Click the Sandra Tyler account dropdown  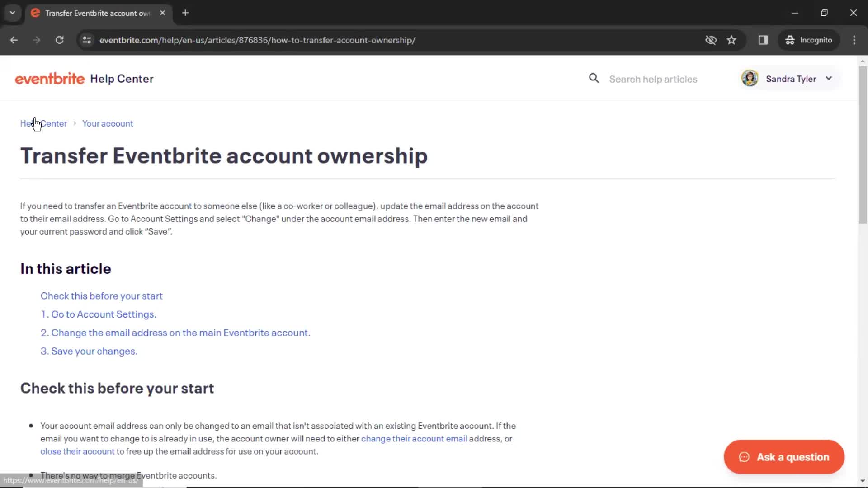click(787, 79)
